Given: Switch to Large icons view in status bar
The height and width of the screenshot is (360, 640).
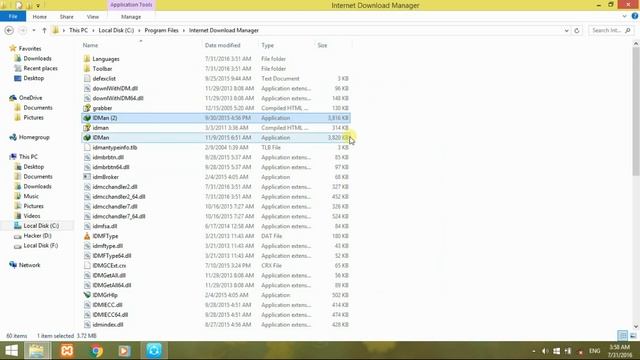Looking at the screenshot, I should [x=633, y=336].
